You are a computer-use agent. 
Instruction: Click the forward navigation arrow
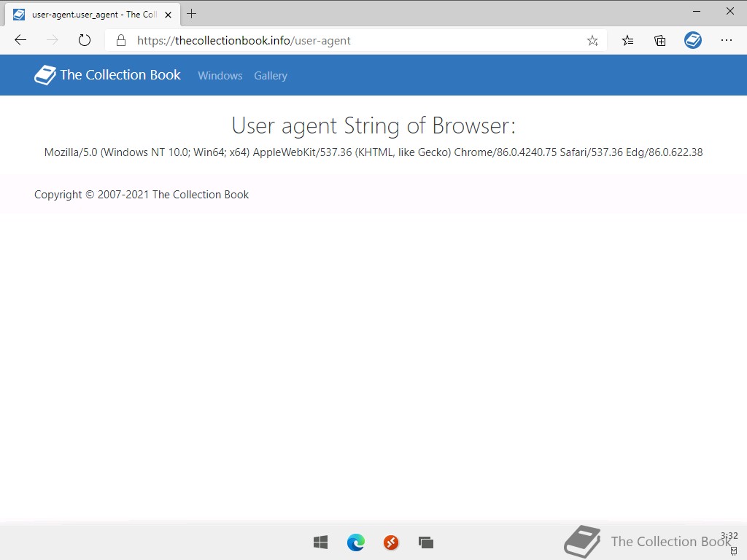click(53, 40)
